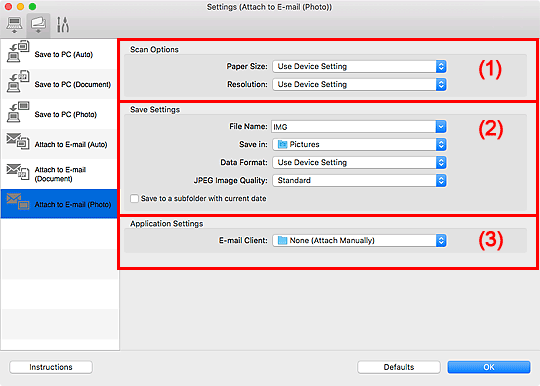Close the Settings window with red button
This screenshot has height=386, width=540.
coord(9,7)
